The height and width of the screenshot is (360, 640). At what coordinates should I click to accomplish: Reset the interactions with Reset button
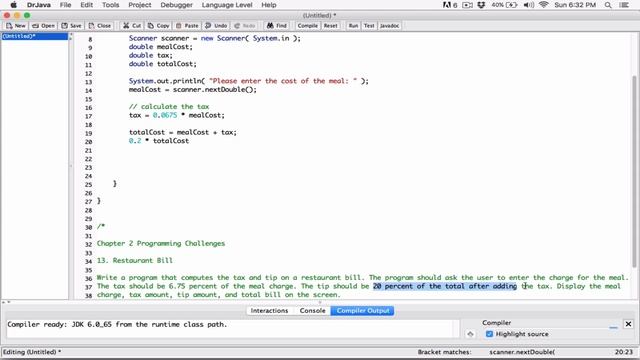331,26
